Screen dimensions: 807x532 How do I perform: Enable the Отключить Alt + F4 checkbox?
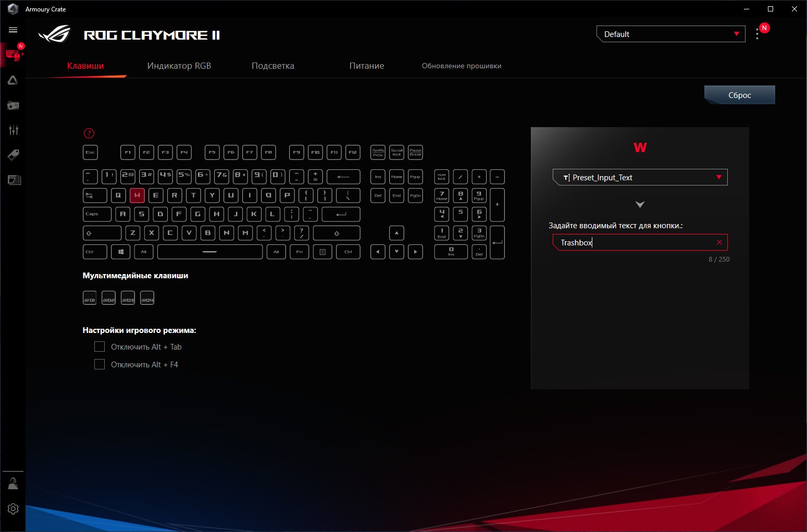pos(100,364)
